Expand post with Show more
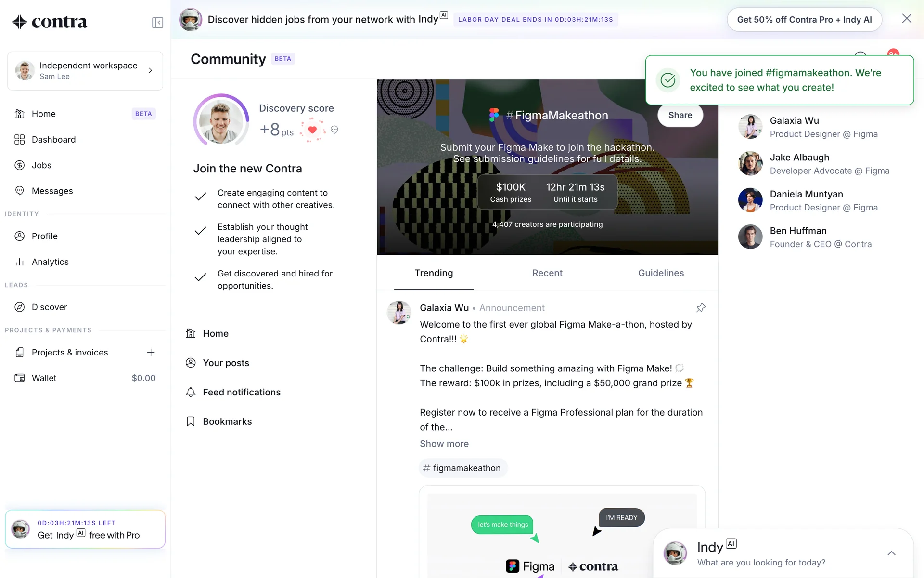 coord(444,444)
